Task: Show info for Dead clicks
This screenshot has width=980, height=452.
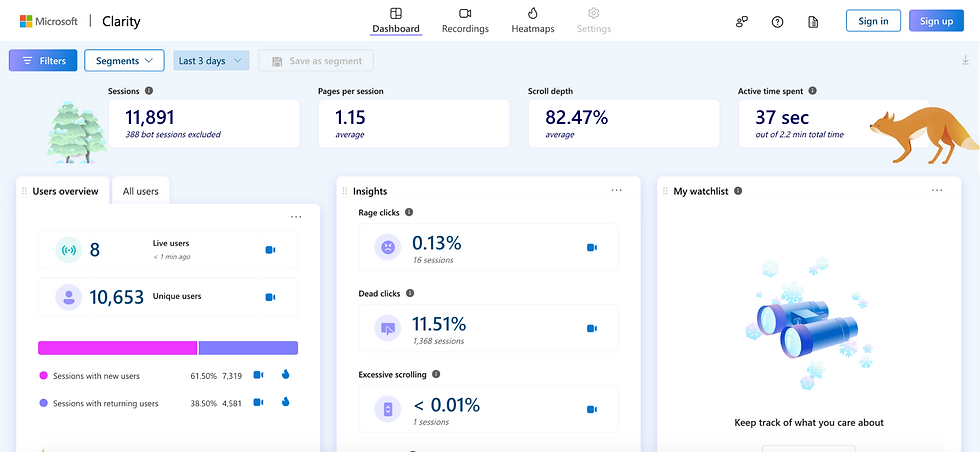Action: [410, 293]
